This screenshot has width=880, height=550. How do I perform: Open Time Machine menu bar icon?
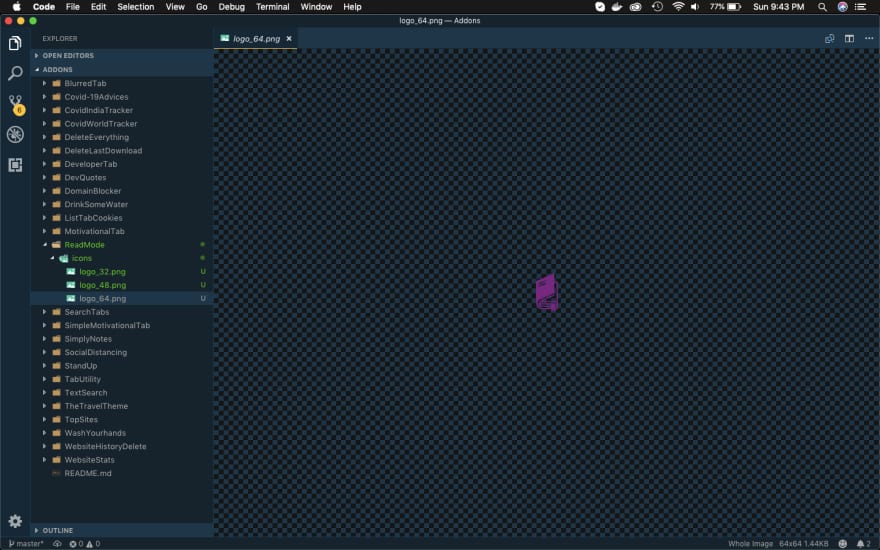tap(657, 7)
